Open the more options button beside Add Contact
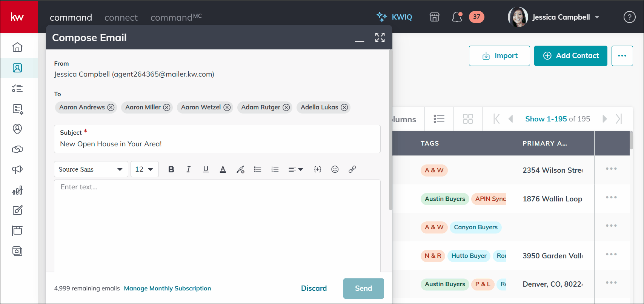Screen dimensions: 644x304 point(622,56)
